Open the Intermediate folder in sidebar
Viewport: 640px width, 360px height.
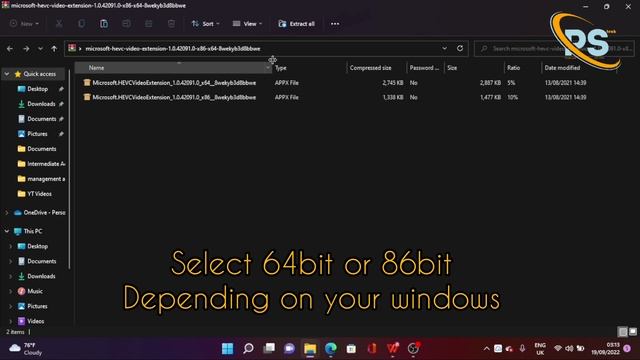point(42,164)
